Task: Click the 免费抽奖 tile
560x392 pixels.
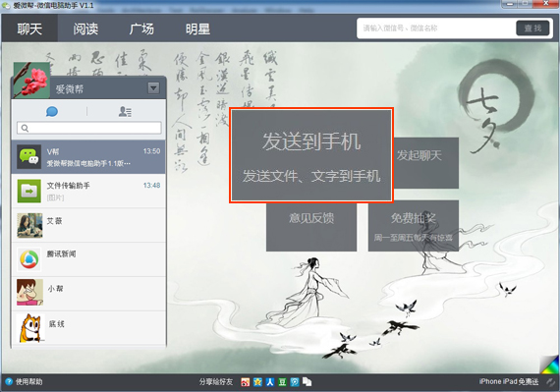Action: tap(414, 226)
